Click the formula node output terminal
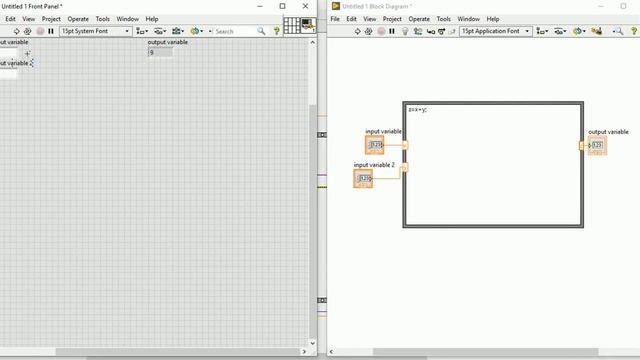640x360 pixels. coord(582,145)
